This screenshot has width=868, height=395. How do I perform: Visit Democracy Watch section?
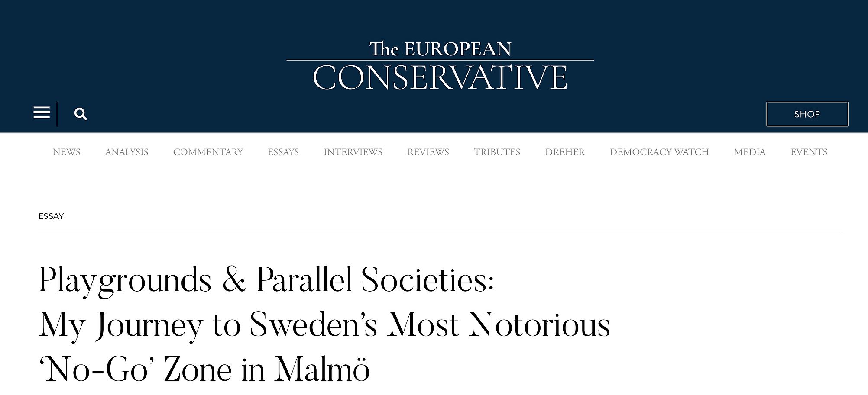pyautogui.click(x=659, y=152)
